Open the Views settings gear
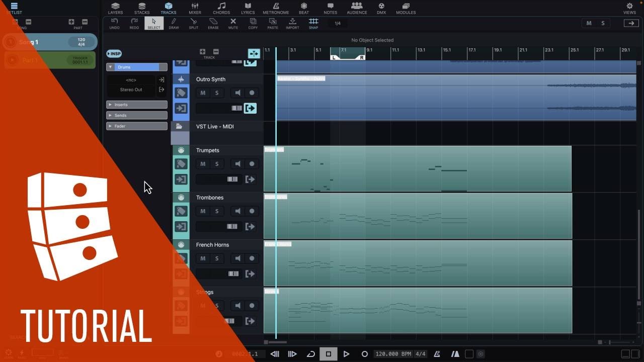The height and width of the screenshot is (362, 644). (629, 8)
